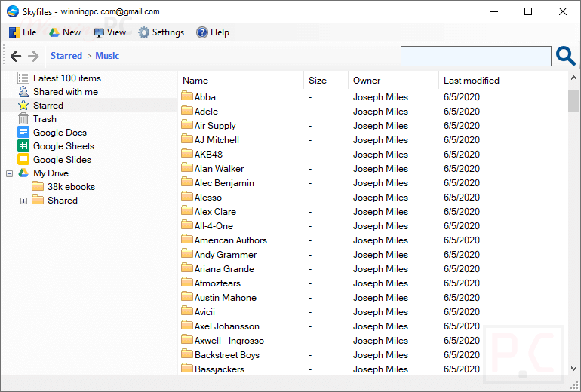Click the Shared with me people icon

pos(23,92)
